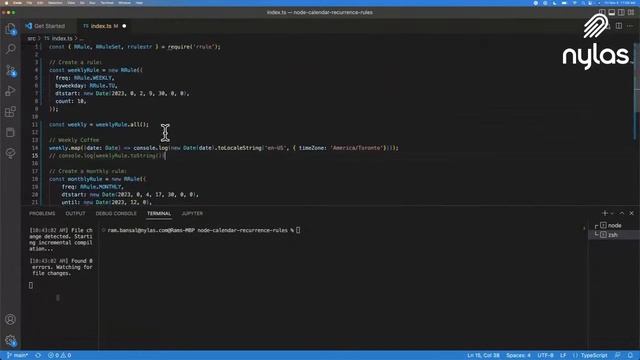Expand the src breadcrumb folder
640x360 pixels.
pyautogui.click(x=31, y=38)
